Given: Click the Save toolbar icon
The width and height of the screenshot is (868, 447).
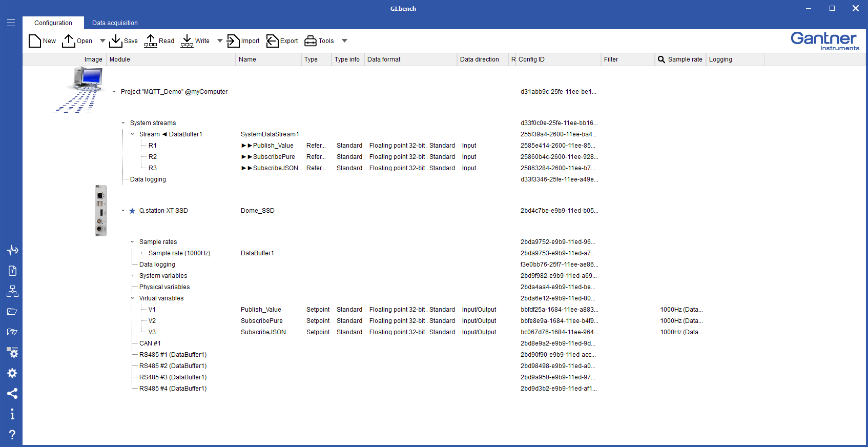Looking at the screenshot, I should click(x=116, y=41).
